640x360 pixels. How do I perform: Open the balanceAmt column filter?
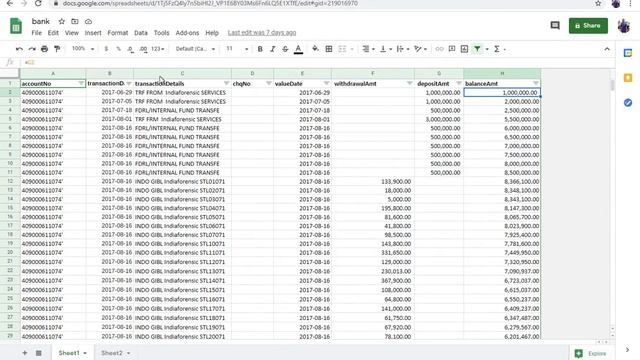(x=536, y=83)
